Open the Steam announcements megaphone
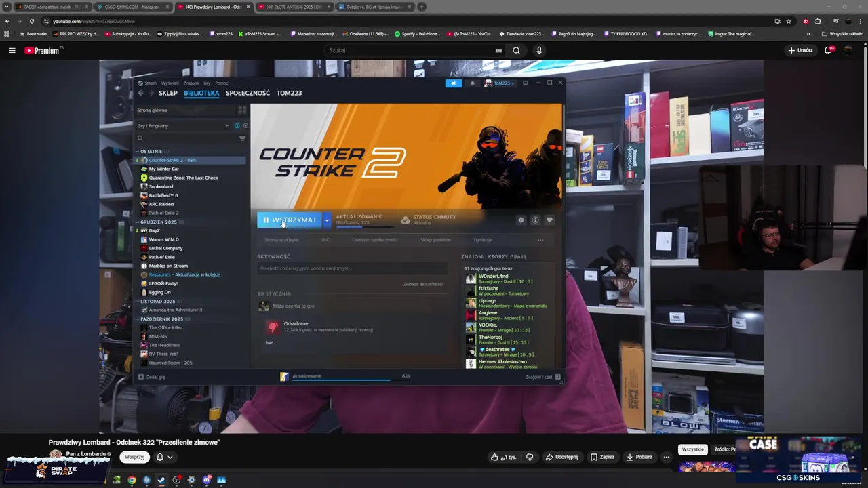 coord(454,83)
